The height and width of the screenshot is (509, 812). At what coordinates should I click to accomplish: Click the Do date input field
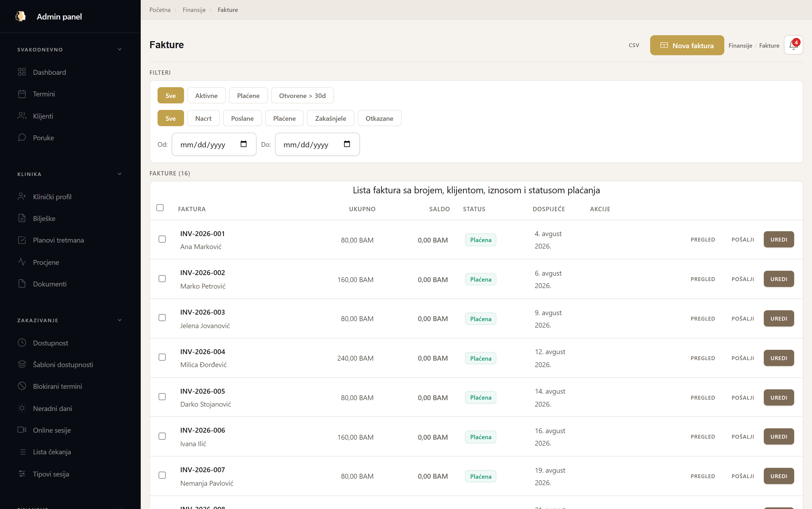[x=317, y=144]
